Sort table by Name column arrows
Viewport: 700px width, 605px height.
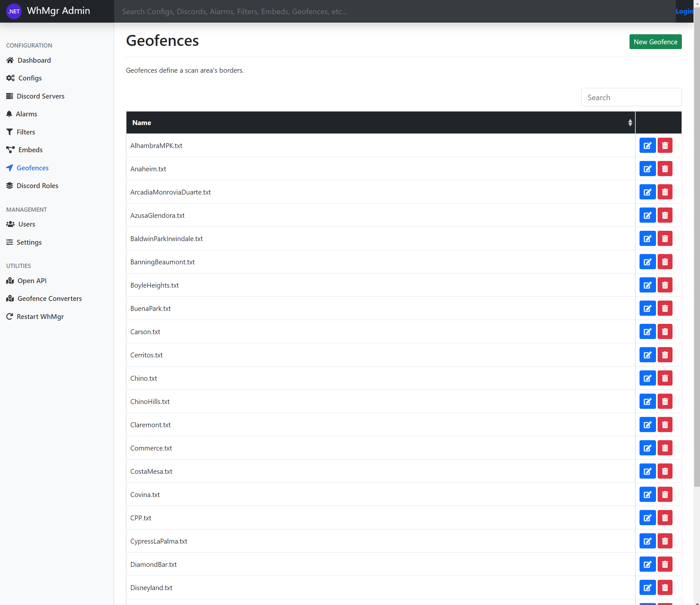click(x=630, y=122)
